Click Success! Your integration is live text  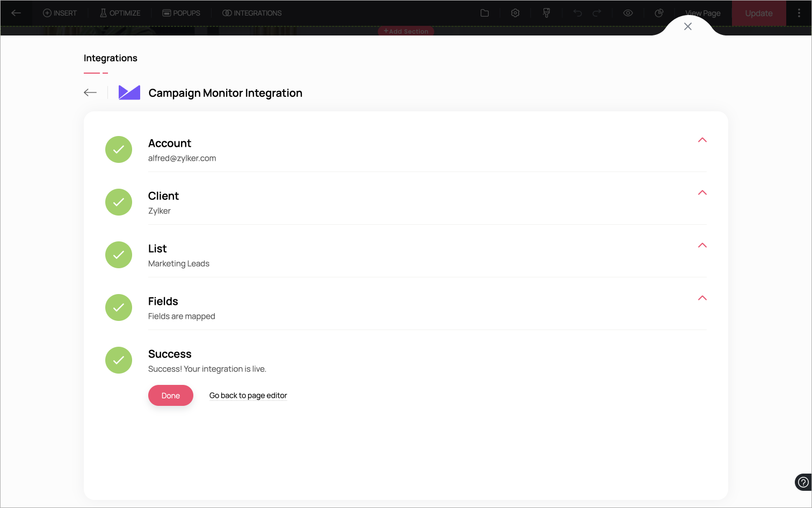(207, 369)
